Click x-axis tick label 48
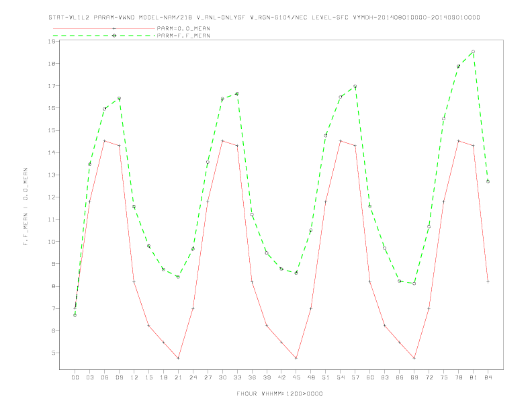 [311, 377]
